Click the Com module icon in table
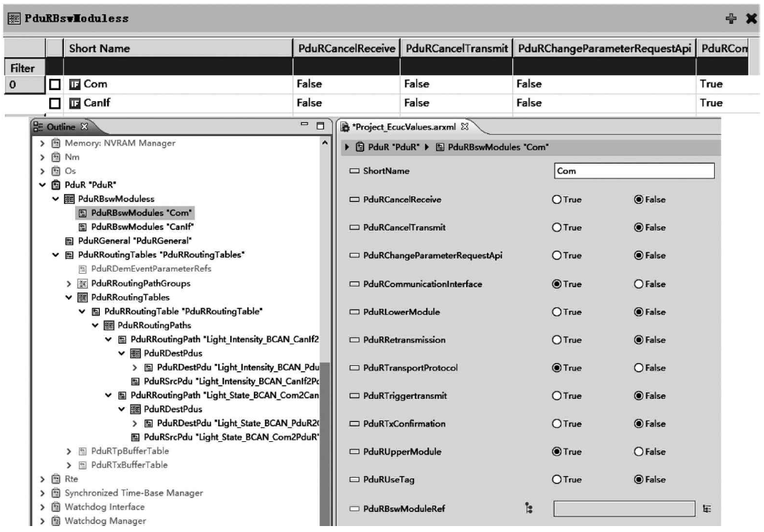The image size is (764, 532). click(x=74, y=84)
